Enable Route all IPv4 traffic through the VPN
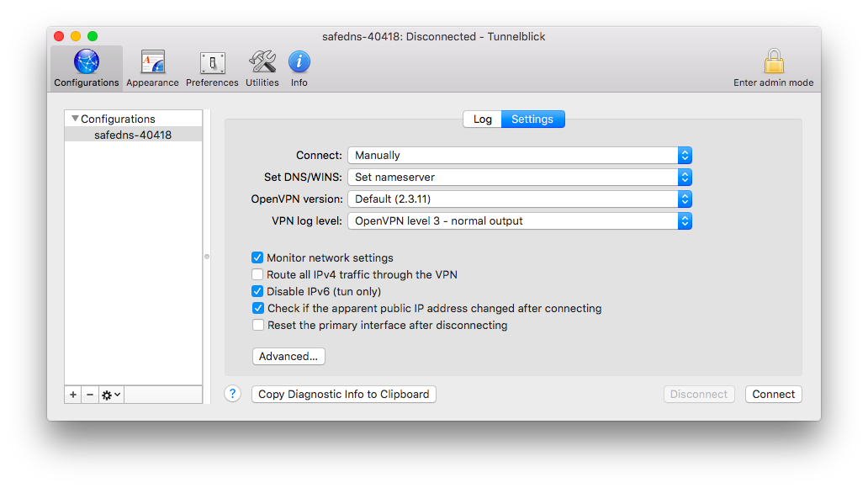868x488 pixels. pyautogui.click(x=257, y=274)
